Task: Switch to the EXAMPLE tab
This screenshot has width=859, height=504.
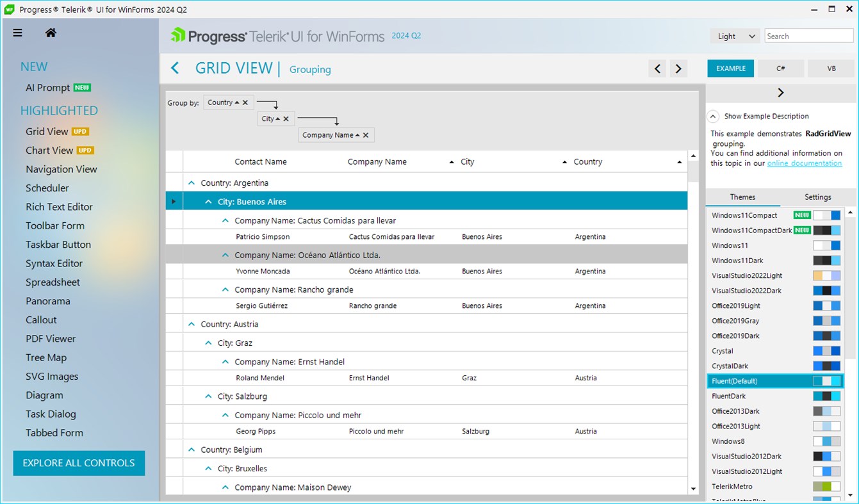Action: coord(731,69)
